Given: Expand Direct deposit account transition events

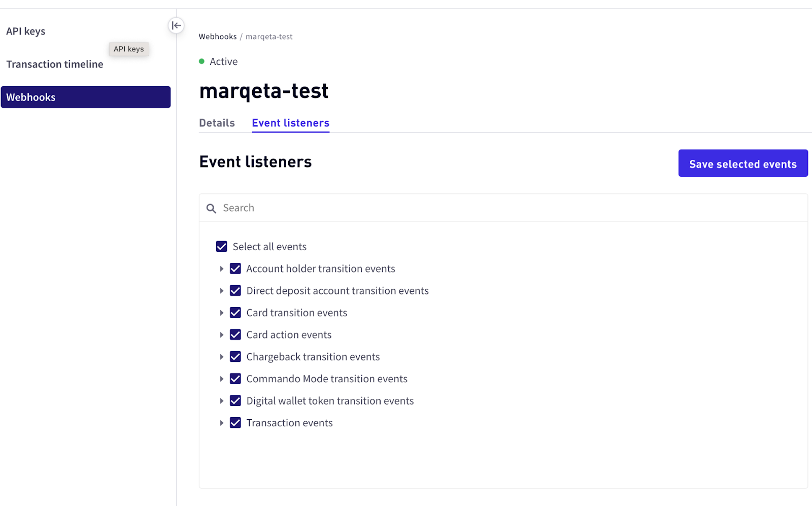Looking at the screenshot, I should click(221, 291).
